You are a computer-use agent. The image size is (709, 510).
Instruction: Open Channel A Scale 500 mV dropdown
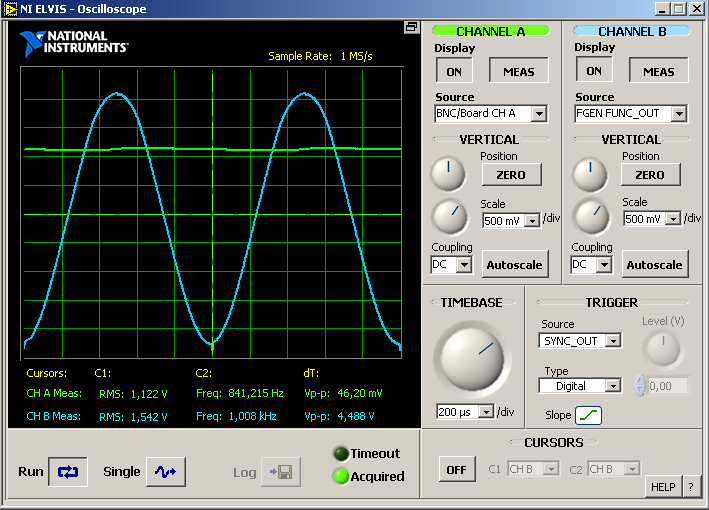click(x=511, y=221)
